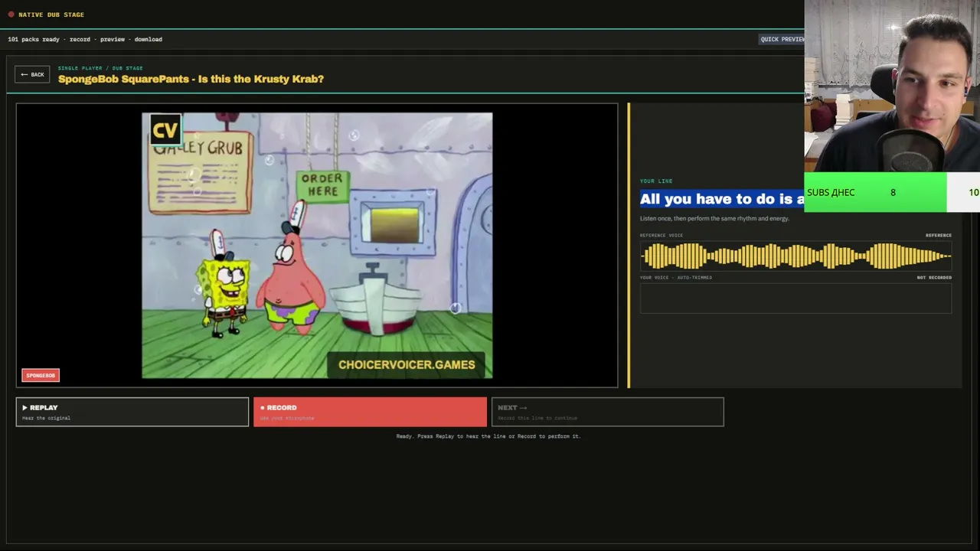Click the "REFERENCE" badge above the waveform
The image size is (980, 551).
pos(939,235)
